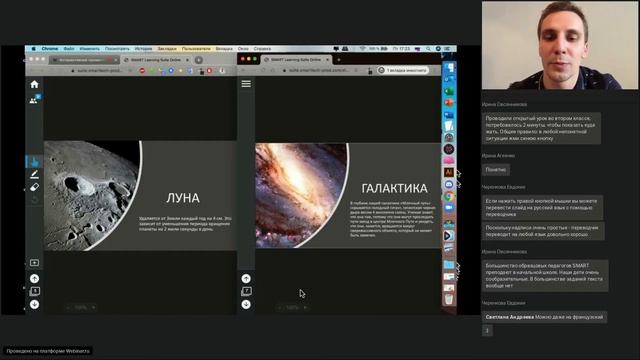Open the students/class icon below Home
This screenshot has height=360, width=640.
(x=34, y=99)
